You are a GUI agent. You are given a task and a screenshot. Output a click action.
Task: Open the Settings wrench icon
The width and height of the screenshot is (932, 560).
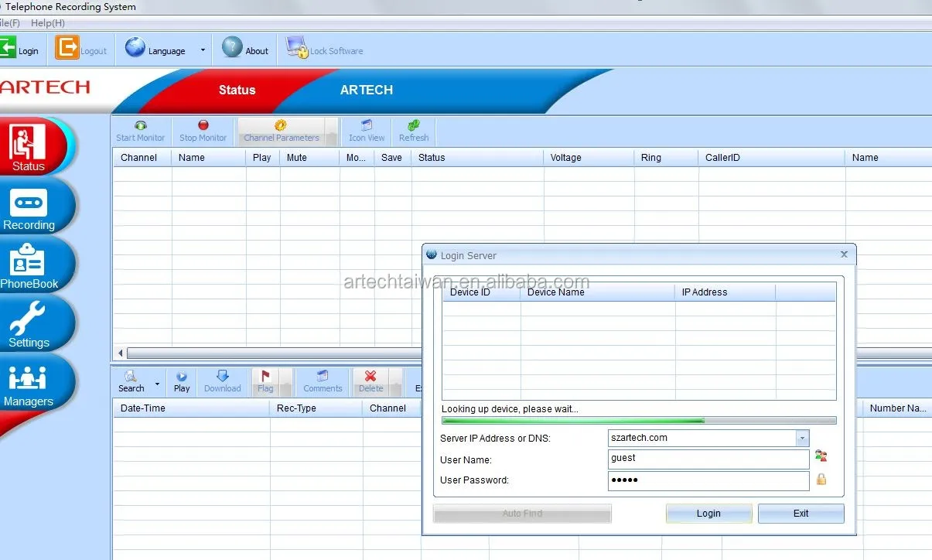(x=29, y=319)
